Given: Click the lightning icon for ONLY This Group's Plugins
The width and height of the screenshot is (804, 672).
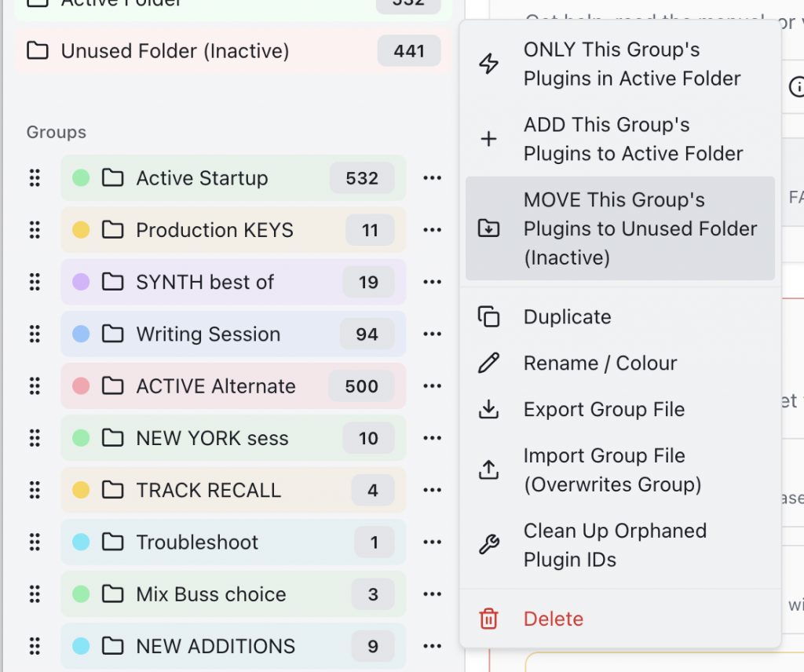Looking at the screenshot, I should pos(489,64).
